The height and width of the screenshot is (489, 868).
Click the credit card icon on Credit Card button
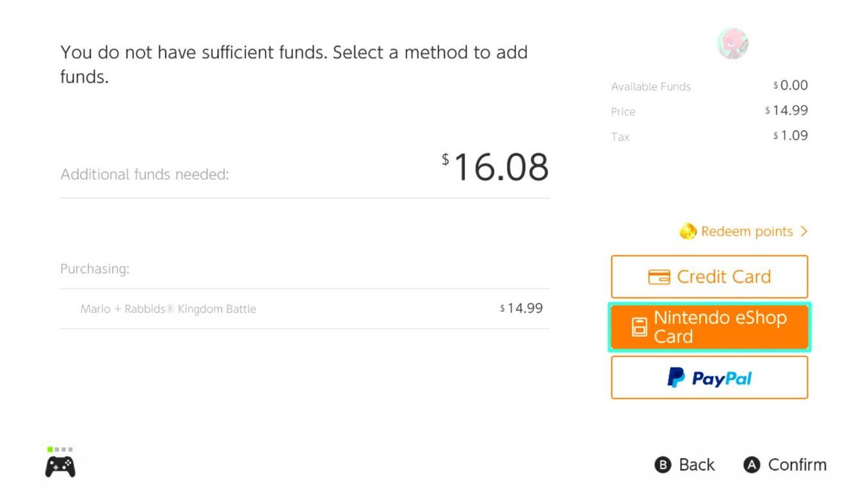(660, 276)
